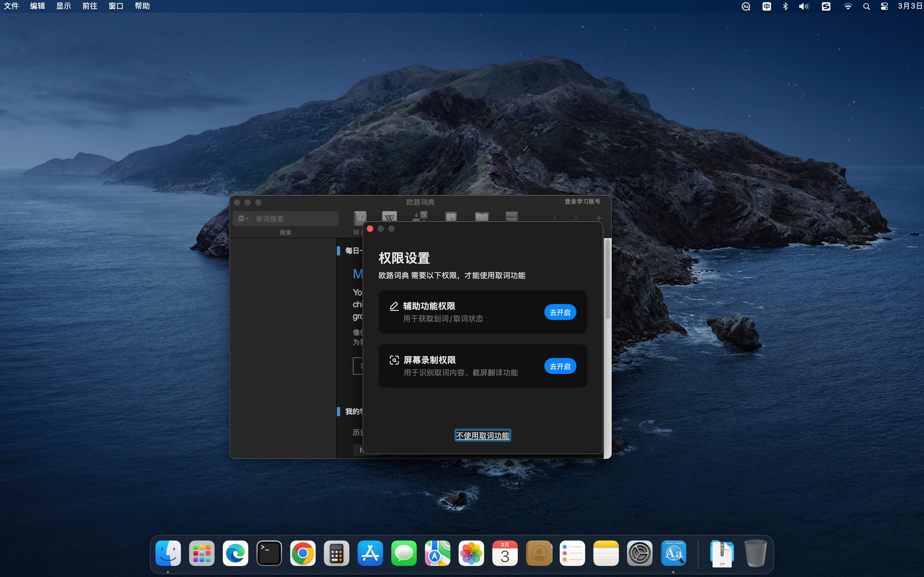924x577 pixels.
Task: Click the plus icon to add tab
Action: coord(599,218)
